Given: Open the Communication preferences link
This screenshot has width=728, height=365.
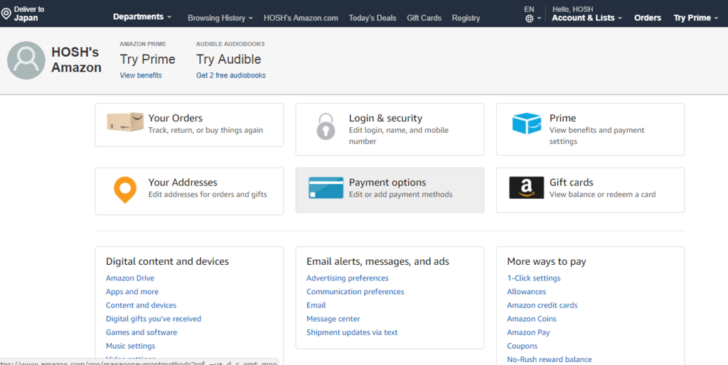Looking at the screenshot, I should coord(355,292).
